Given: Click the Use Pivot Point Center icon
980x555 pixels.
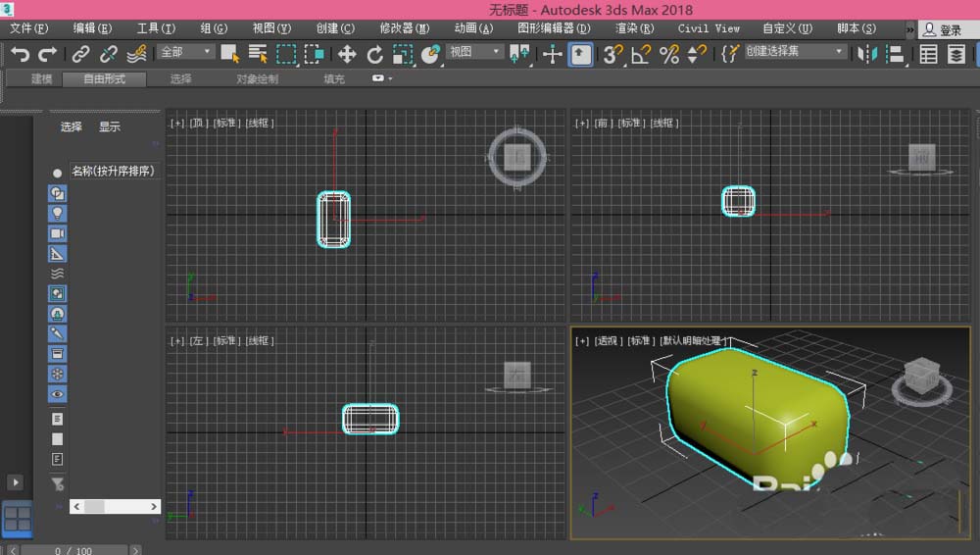Looking at the screenshot, I should coord(519,55).
